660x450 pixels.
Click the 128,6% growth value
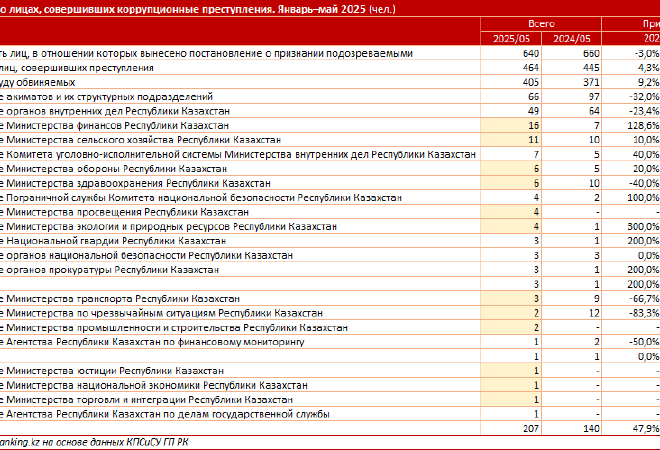(643, 125)
